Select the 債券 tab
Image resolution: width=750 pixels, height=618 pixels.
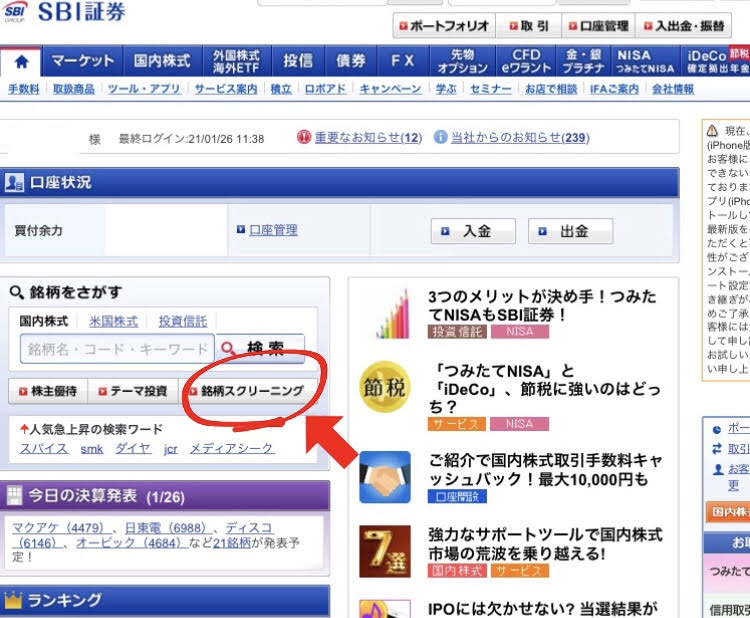click(351, 61)
